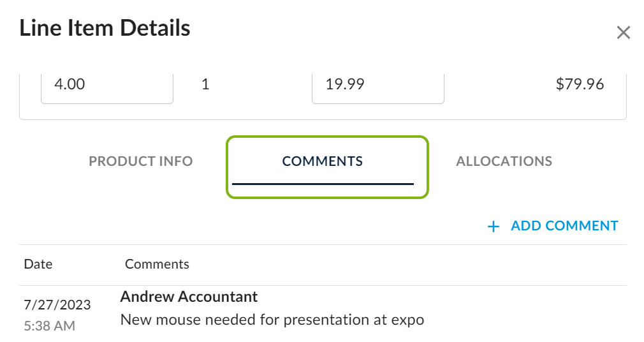Close the Line Item Details dialog

click(623, 33)
